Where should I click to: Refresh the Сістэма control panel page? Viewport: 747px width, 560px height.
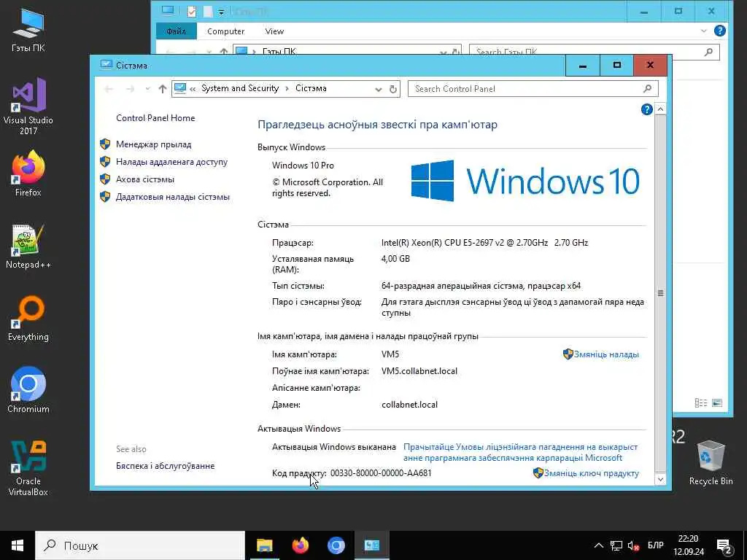pos(393,89)
